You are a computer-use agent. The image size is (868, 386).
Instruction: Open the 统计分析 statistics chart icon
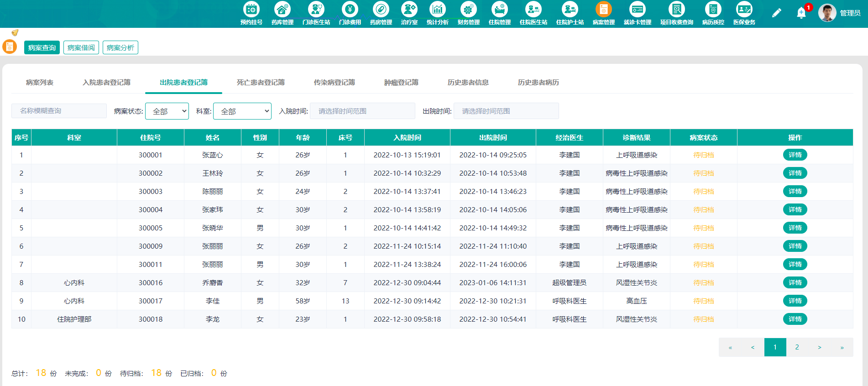click(437, 10)
